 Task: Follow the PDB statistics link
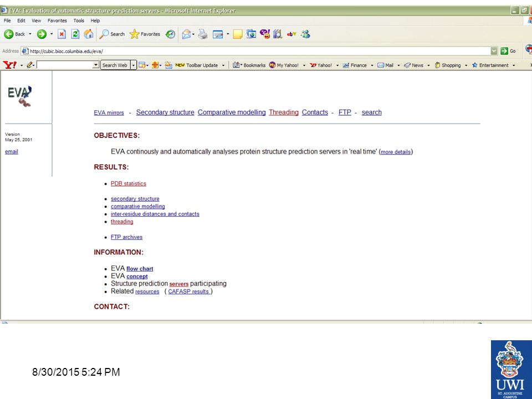point(128,183)
